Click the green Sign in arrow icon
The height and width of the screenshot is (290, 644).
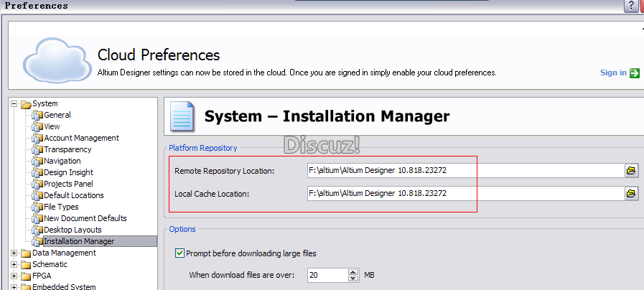tap(635, 72)
